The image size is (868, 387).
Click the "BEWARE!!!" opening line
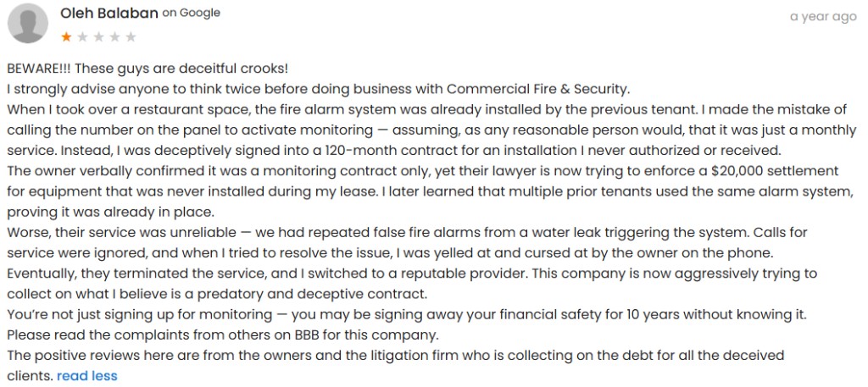147,69
